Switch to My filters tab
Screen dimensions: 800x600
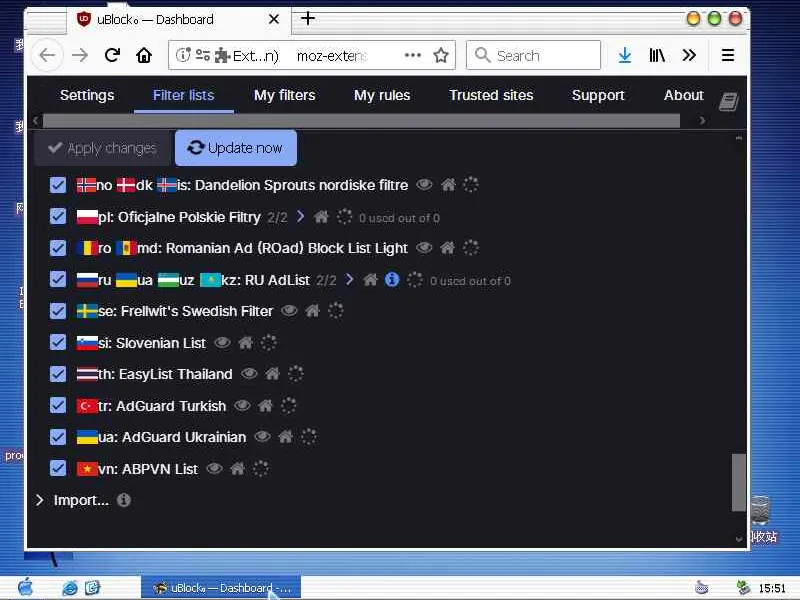(285, 95)
